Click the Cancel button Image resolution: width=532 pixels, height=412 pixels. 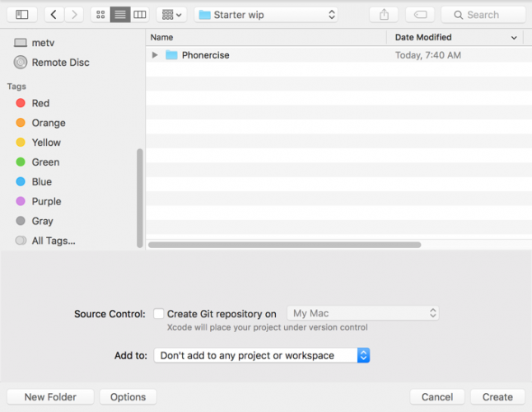[x=437, y=397]
